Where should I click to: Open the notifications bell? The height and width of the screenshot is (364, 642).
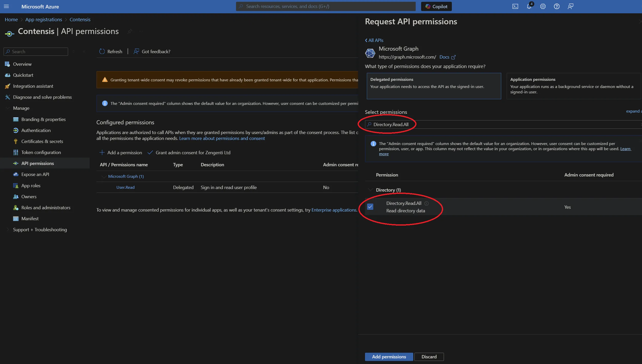[529, 6]
